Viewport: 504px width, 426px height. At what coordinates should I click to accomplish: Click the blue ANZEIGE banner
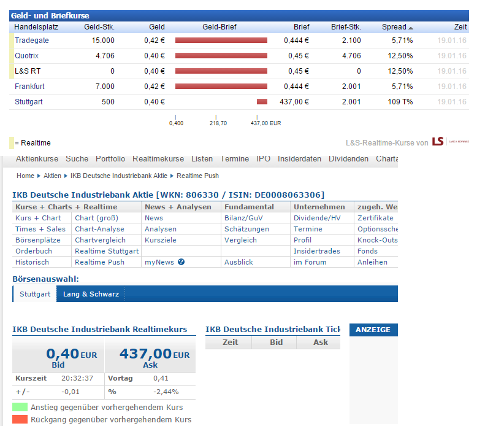(373, 330)
